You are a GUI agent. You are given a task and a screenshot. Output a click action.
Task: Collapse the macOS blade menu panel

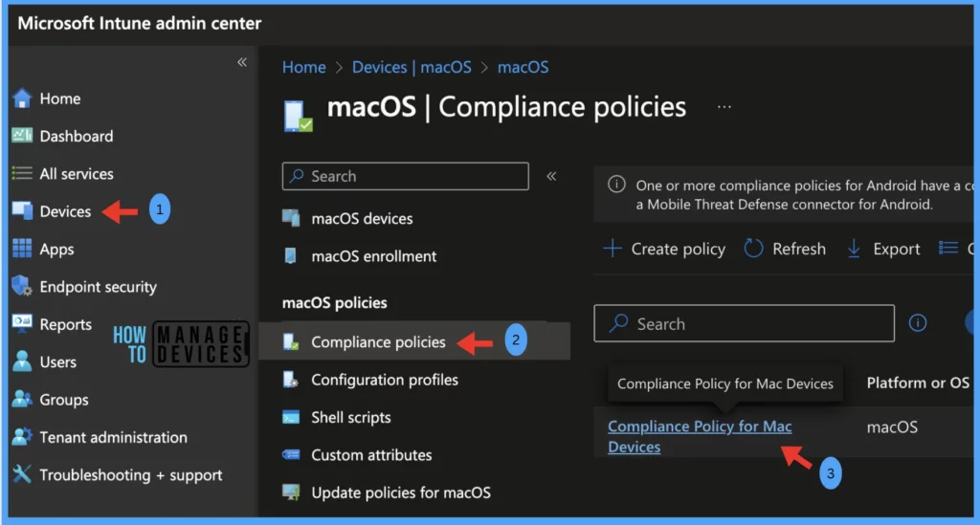click(551, 176)
